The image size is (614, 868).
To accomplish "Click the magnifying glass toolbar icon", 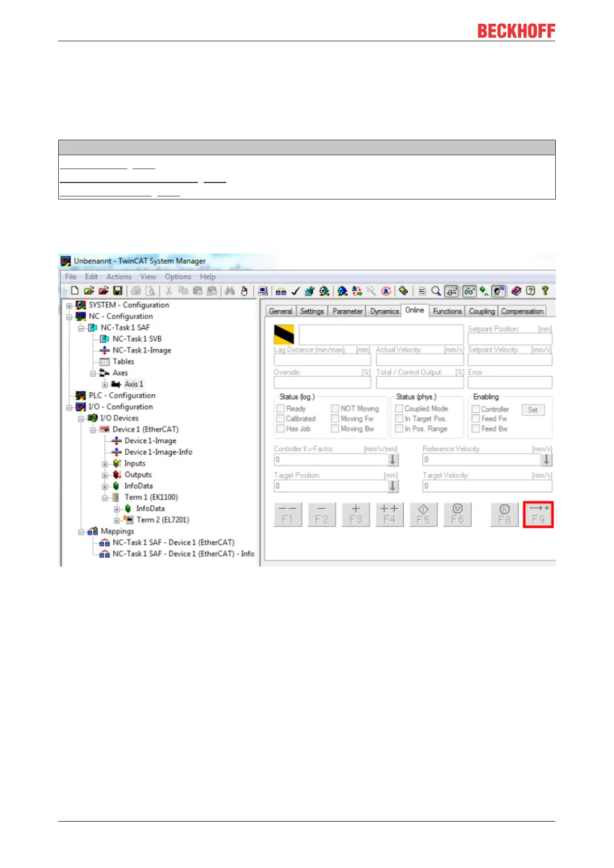I will tap(436, 291).
